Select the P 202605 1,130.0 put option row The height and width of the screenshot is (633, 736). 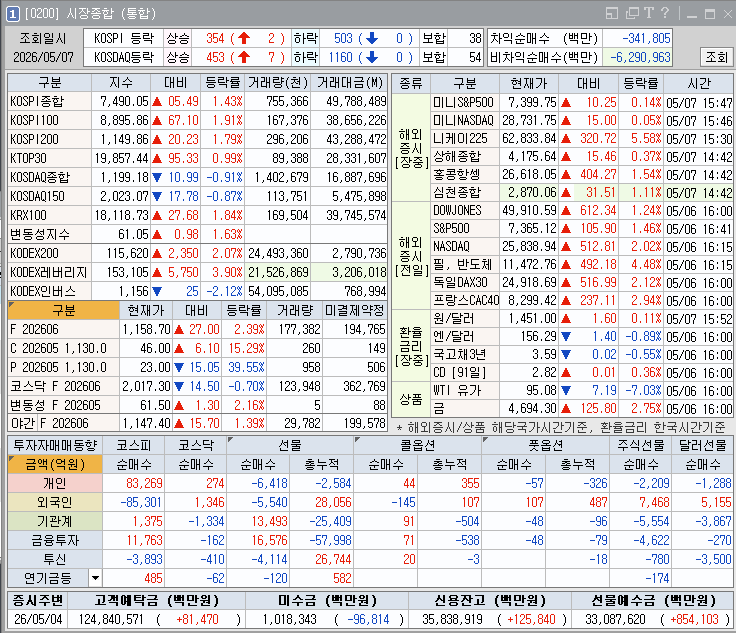point(198,367)
